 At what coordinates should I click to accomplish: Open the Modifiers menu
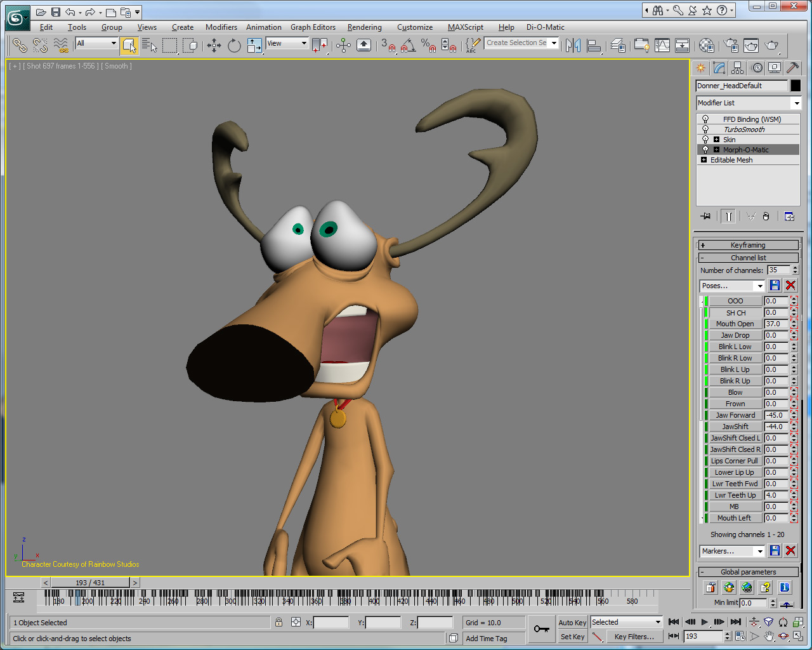(x=221, y=27)
